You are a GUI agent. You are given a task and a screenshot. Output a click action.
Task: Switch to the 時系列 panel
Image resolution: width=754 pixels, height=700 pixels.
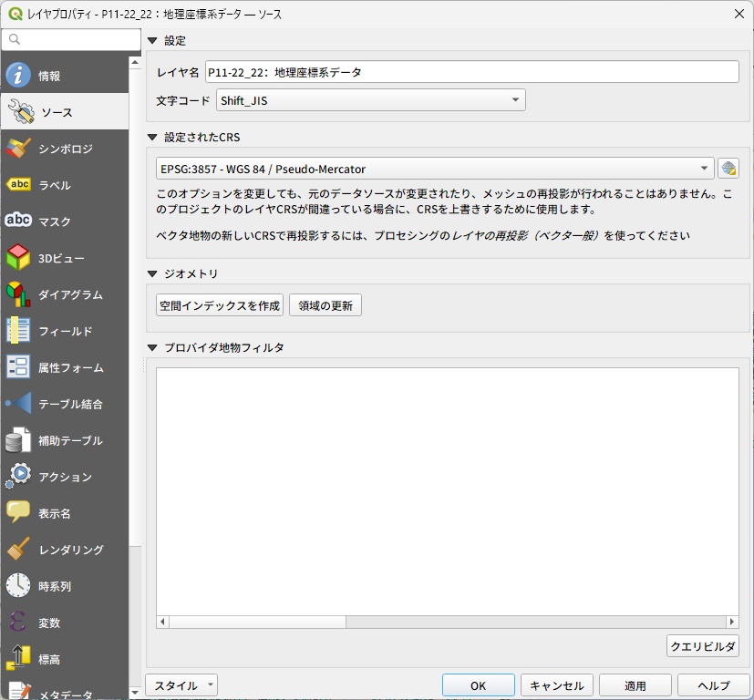click(66, 585)
